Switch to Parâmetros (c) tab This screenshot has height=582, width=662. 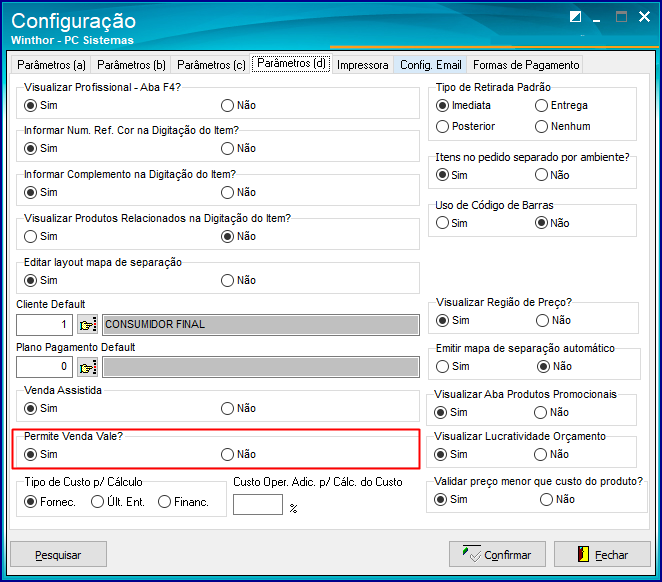(211, 65)
